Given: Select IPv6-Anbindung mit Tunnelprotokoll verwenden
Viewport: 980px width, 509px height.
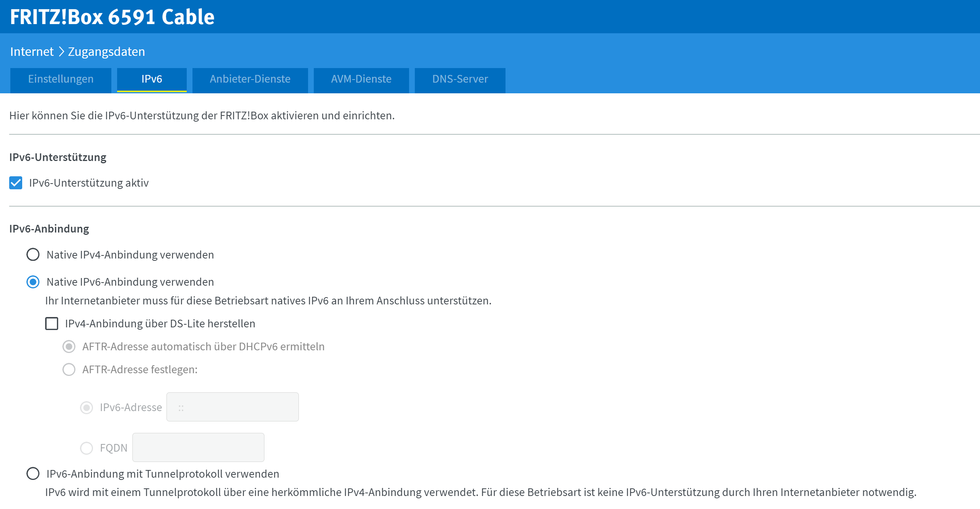Looking at the screenshot, I should [33, 474].
